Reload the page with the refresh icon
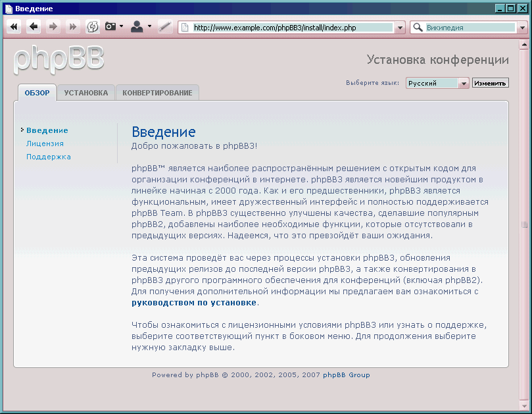The width and height of the screenshot is (532, 414). pos(93,27)
